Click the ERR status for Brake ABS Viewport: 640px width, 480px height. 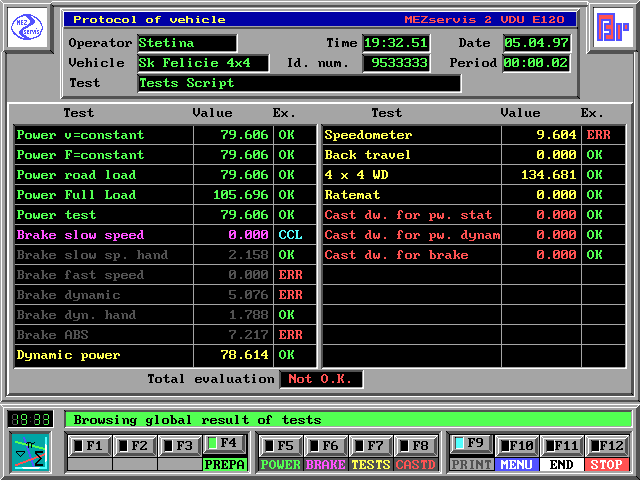(291, 335)
